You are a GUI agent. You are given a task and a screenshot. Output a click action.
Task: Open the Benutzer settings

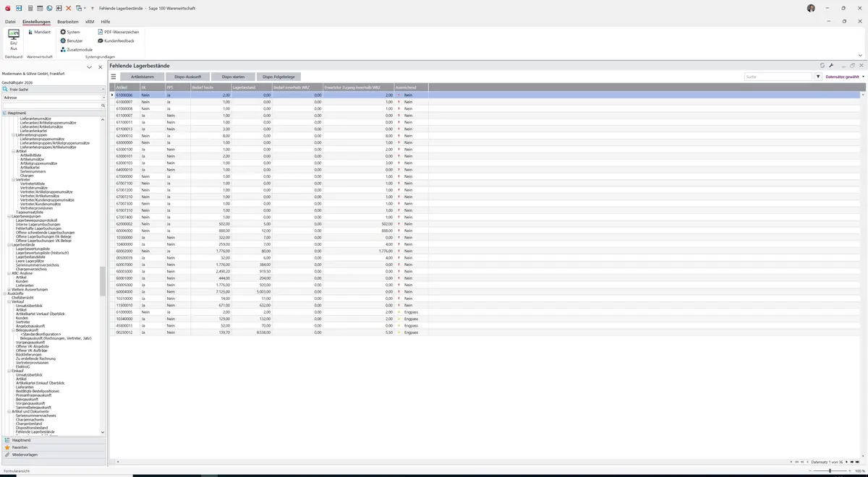tap(72, 40)
